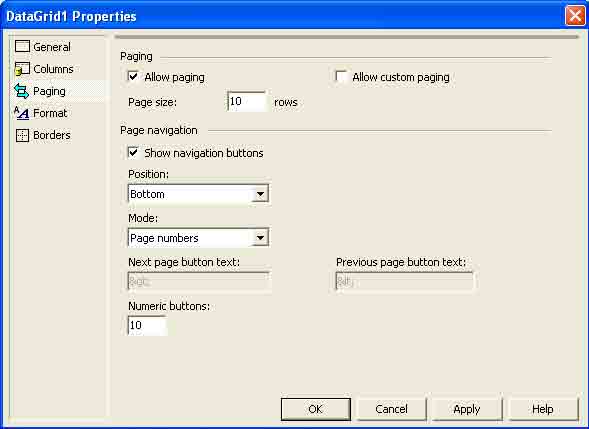The width and height of the screenshot is (589, 429).
Task: Toggle Show navigation buttons checkbox
Action: coord(133,153)
